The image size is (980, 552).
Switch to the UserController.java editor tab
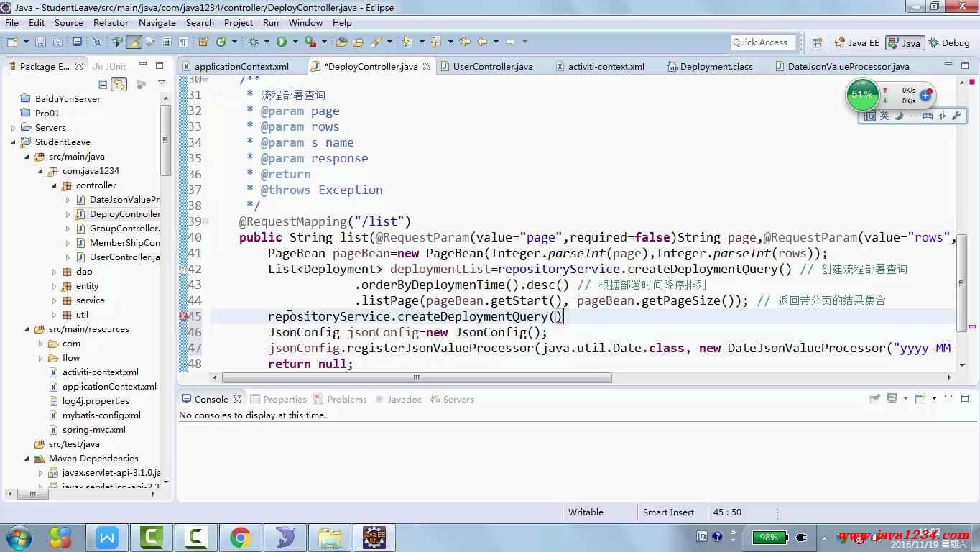493,66
